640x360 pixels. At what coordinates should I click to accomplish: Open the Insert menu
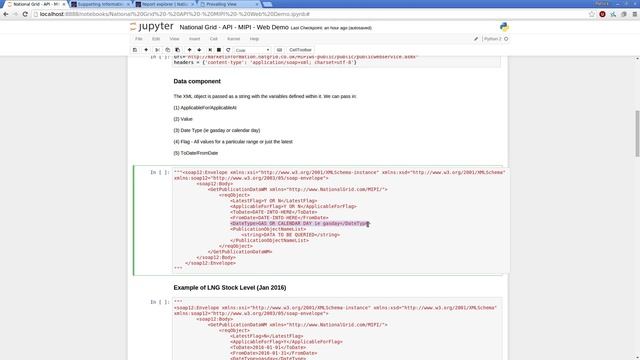(x=194, y=39)
